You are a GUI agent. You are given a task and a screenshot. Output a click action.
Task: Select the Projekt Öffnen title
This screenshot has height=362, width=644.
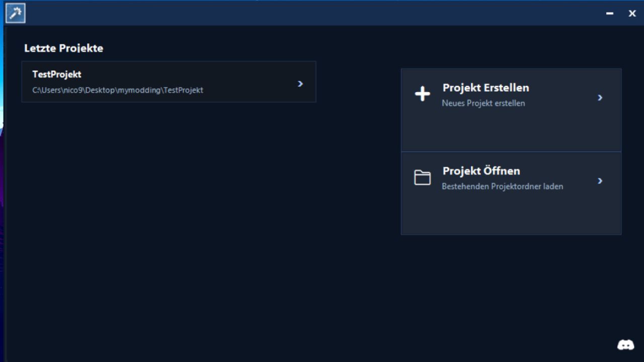point(481,171)
